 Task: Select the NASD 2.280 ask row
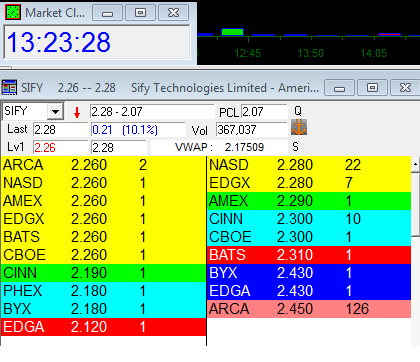[x=309, y=165]
